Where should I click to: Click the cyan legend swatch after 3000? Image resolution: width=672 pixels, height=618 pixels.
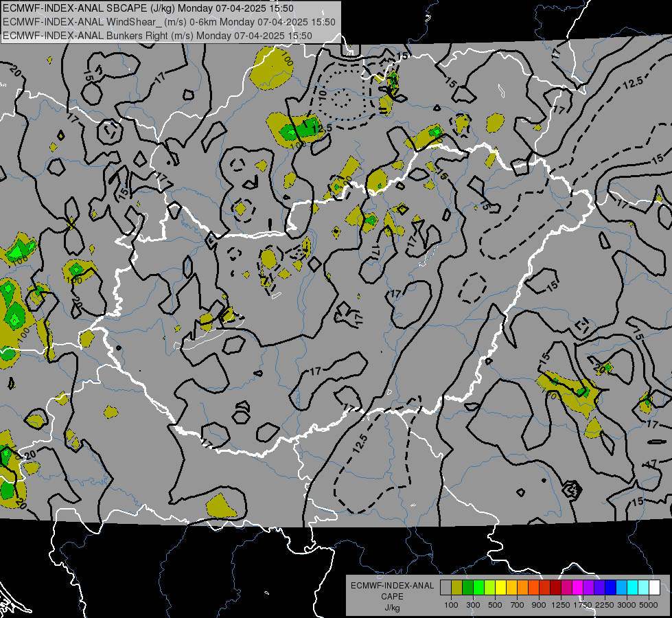[x=633, y=588]
